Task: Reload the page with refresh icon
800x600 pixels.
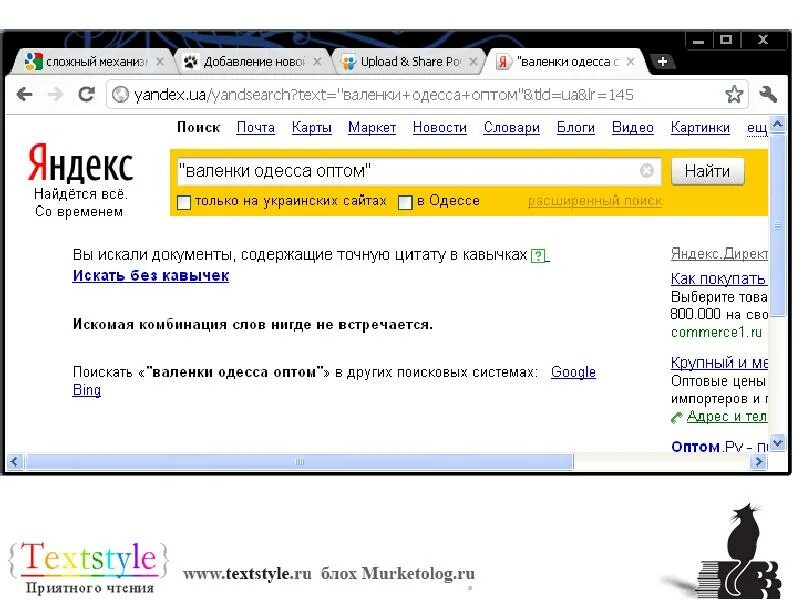Action: click(x=87, y=94)
